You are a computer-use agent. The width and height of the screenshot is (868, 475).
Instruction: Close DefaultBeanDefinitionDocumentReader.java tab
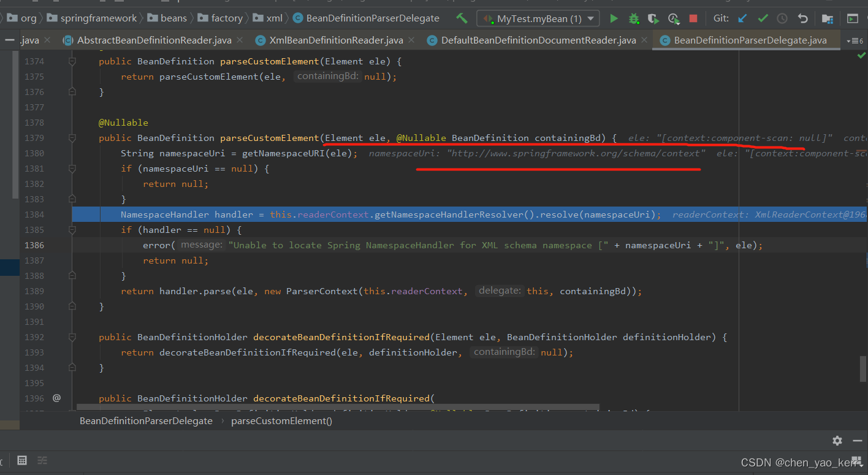(644, 40)
